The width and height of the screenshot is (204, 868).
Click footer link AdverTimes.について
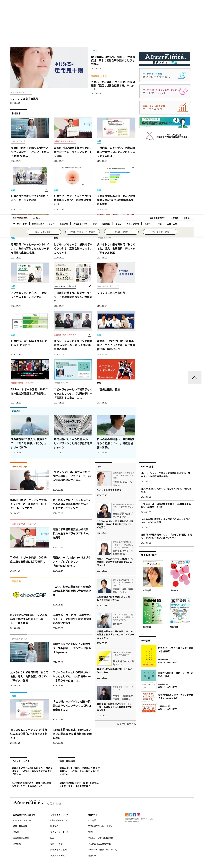pyautogui.click(x=60, y=821)
